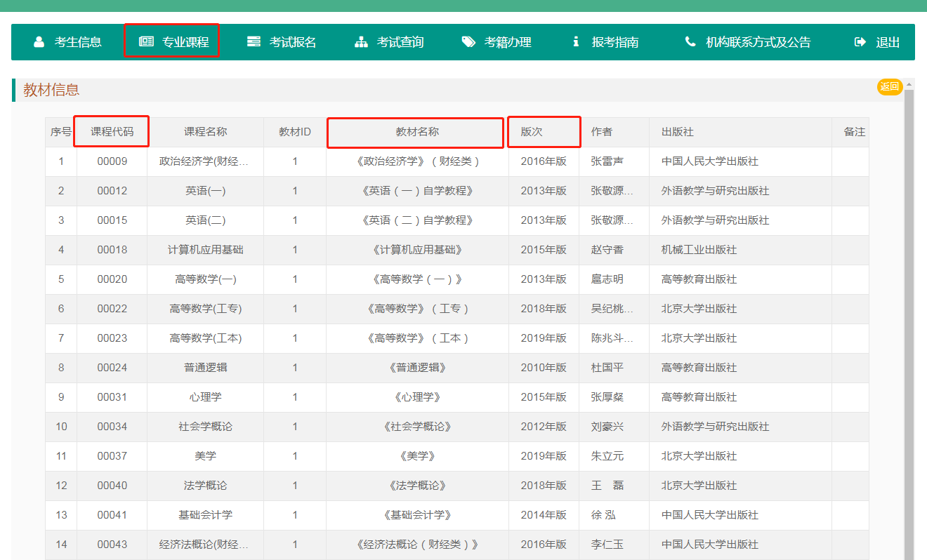Click textbook name 《普通逻辑》
Viewport: 927px width, 560px height.
coord(417,368)
